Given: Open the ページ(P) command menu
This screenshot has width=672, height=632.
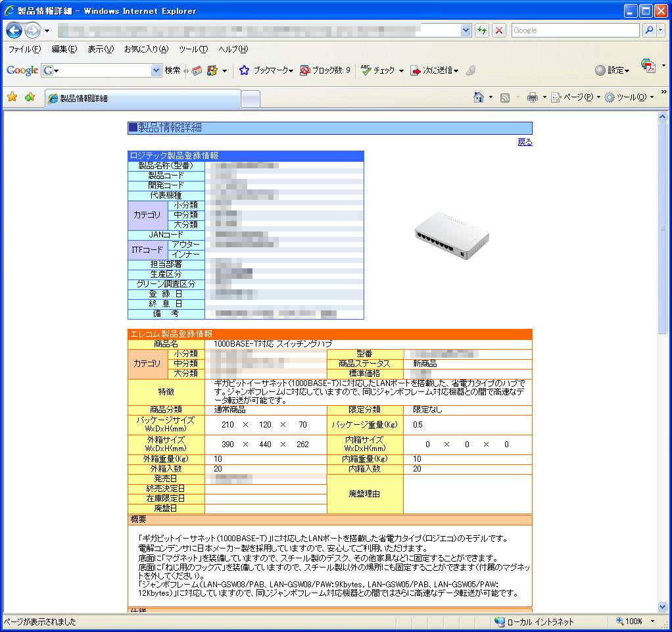Looking at the screenshot, I should click(x=575, y=97).
